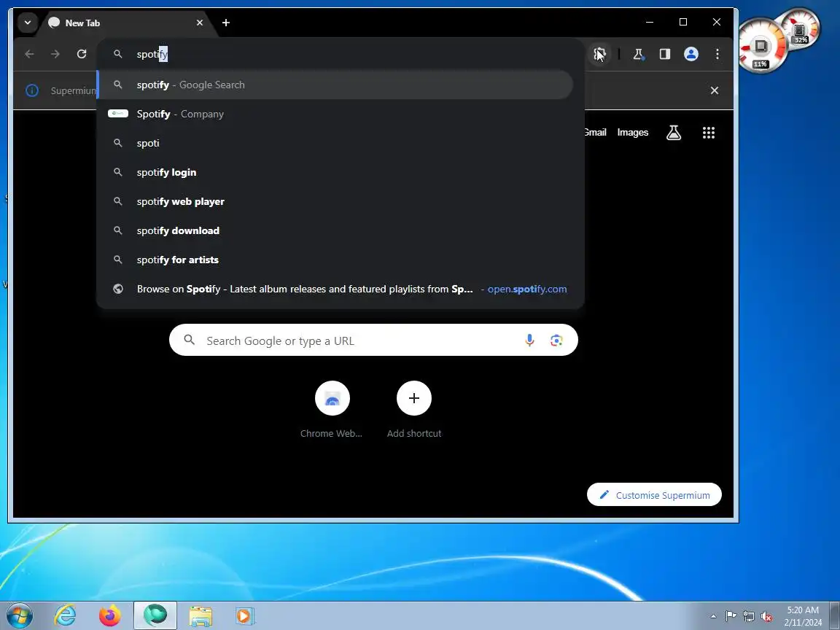Click the network tray icon

point(749,617)
